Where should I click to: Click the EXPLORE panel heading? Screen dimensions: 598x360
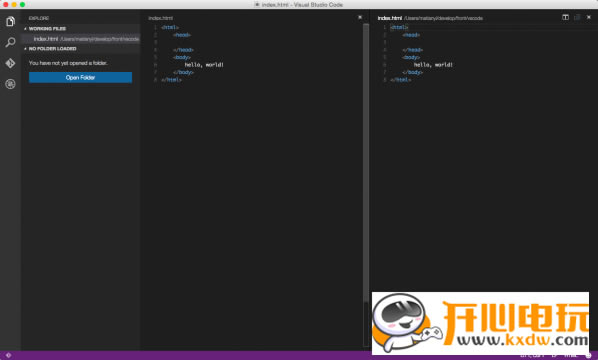39,18
